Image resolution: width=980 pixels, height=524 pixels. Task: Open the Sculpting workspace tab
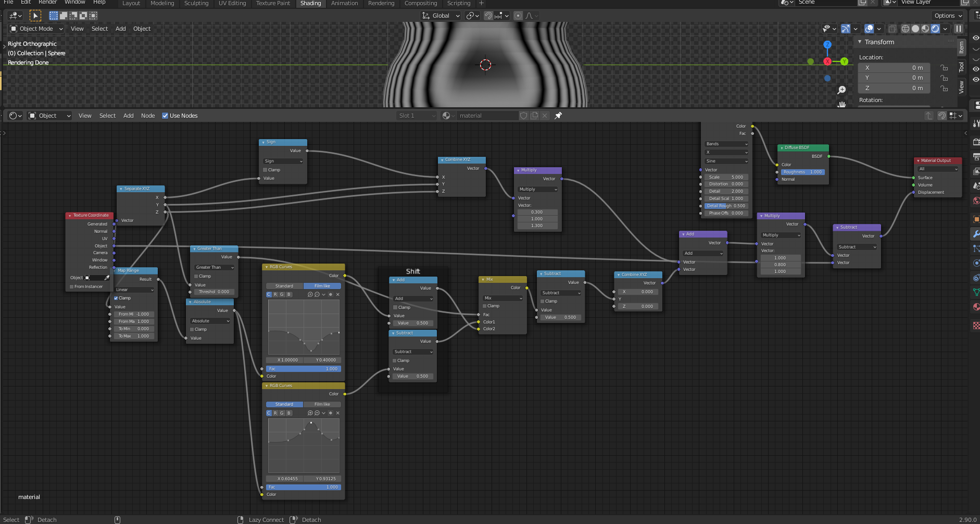196,3
